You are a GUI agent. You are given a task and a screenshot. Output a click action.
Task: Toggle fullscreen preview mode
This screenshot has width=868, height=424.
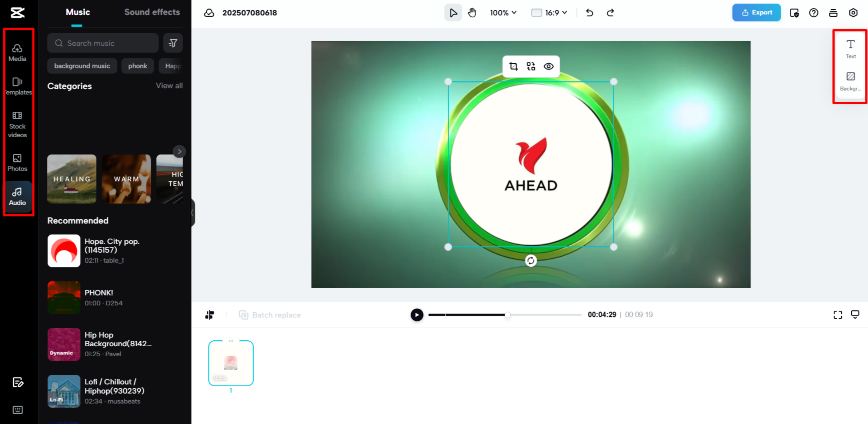(x=838, y=315)
